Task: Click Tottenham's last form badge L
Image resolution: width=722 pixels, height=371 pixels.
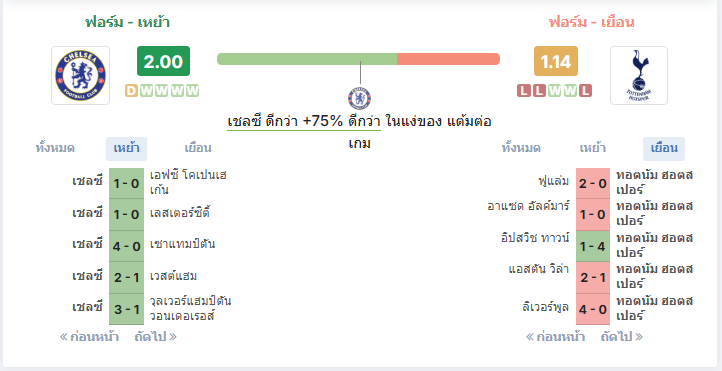Action: tap(585, 91)
